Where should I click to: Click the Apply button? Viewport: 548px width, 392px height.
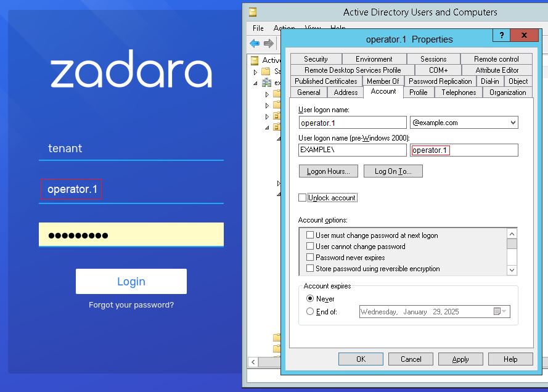click(x=460, y=359)
